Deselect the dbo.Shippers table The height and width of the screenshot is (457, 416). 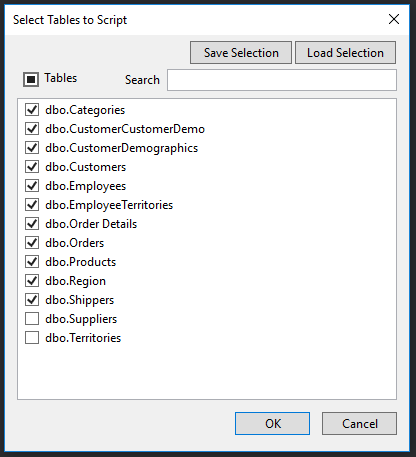pyautogui.click(x=32, y=300)
